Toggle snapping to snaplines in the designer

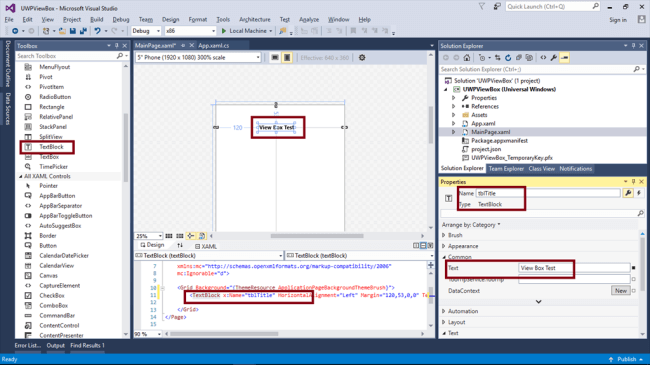pos(191,236)
